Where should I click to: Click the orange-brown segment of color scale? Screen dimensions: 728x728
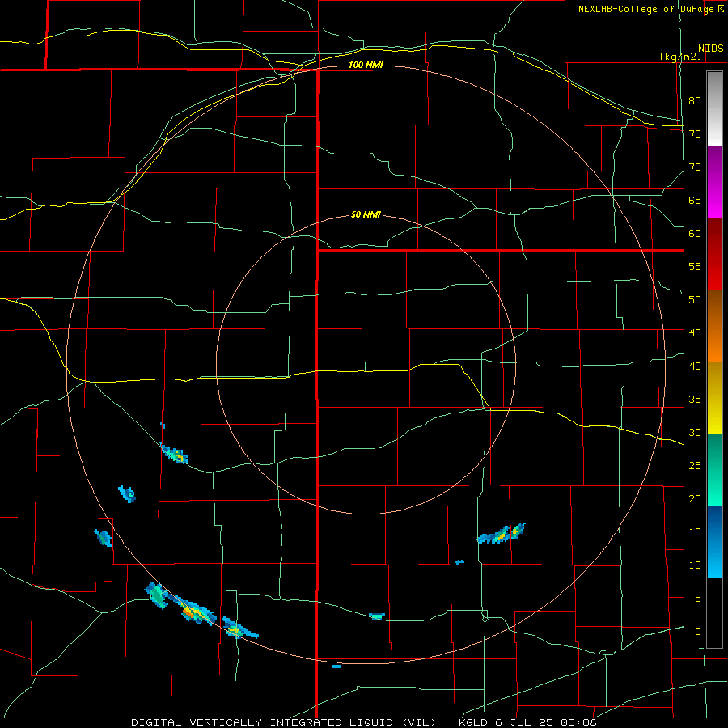[714, 325]
